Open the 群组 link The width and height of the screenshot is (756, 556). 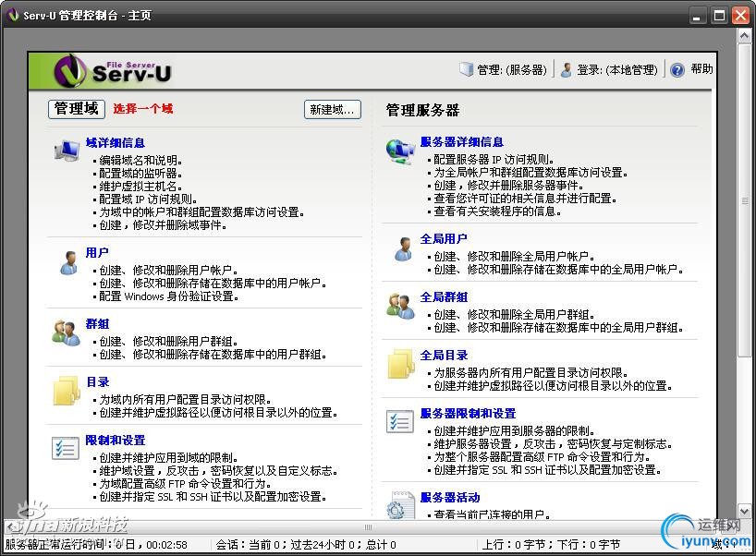pos(97,324)
